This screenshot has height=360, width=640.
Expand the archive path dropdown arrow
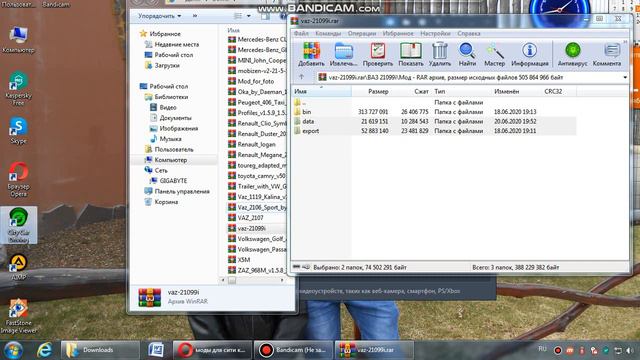pos(625,77)
